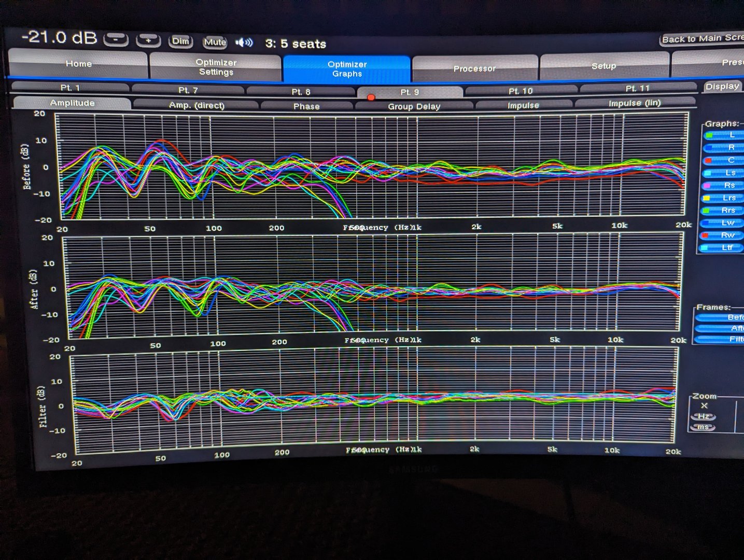The height and width of the screenshot is (560, 744).
Task: Decrease volume with the minus button
Action: (116, 40)
